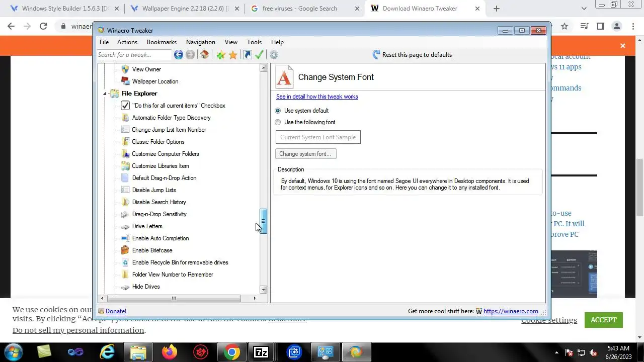
Task: Click the tree horizontal scrollbar thumb
Action: 174,298
